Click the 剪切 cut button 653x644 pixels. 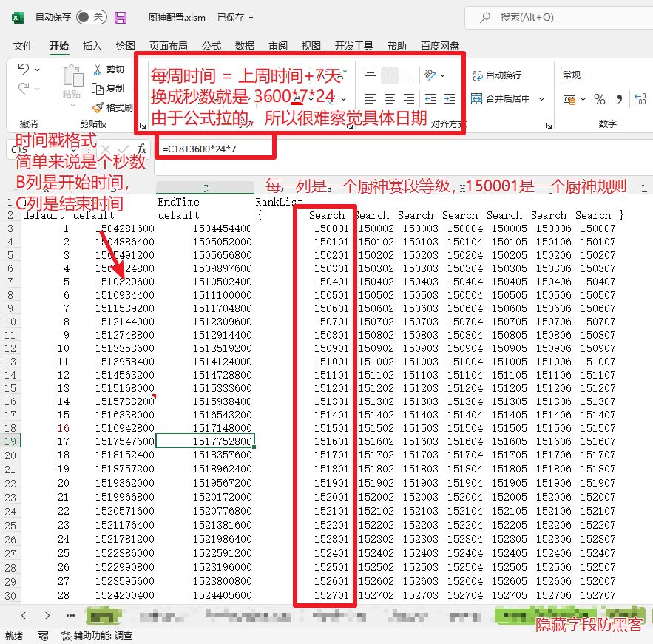click(x=109, y=70)
